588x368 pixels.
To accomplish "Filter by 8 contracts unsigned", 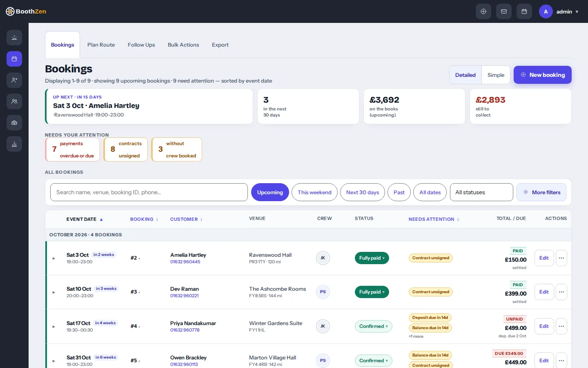I will pos(126,150).
